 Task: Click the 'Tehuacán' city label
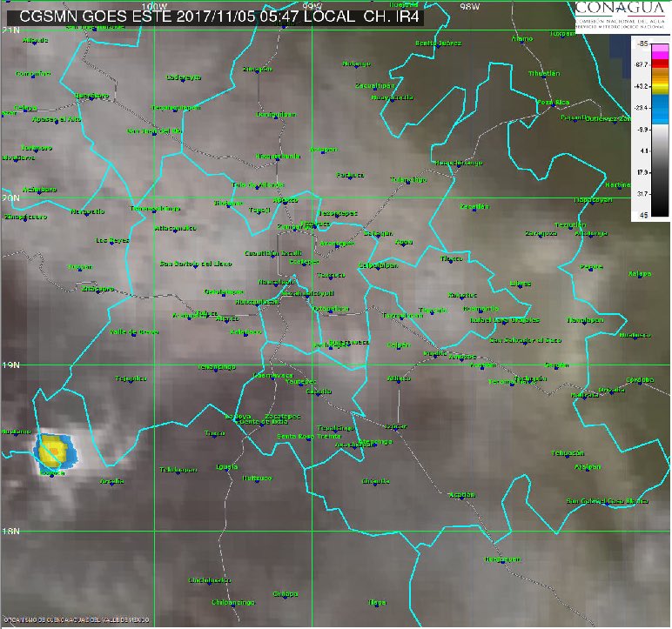tap(568, 453)
